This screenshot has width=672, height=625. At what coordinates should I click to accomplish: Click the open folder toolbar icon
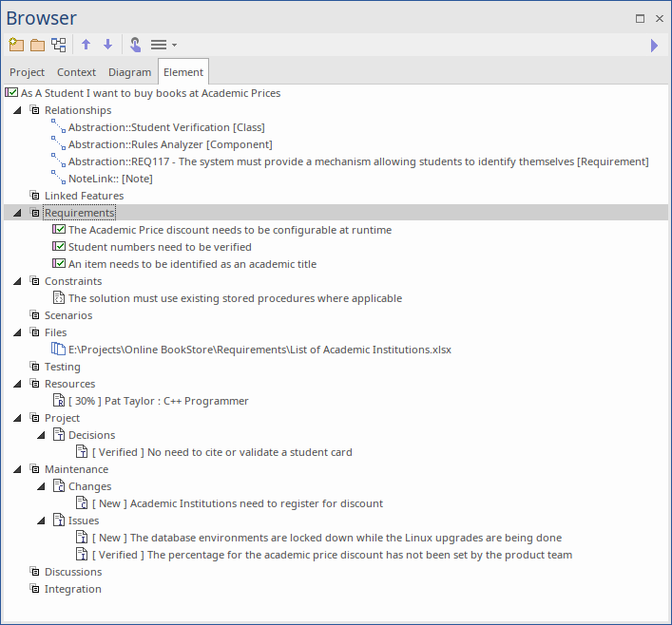pyautogui.click(x=37, y=45)
